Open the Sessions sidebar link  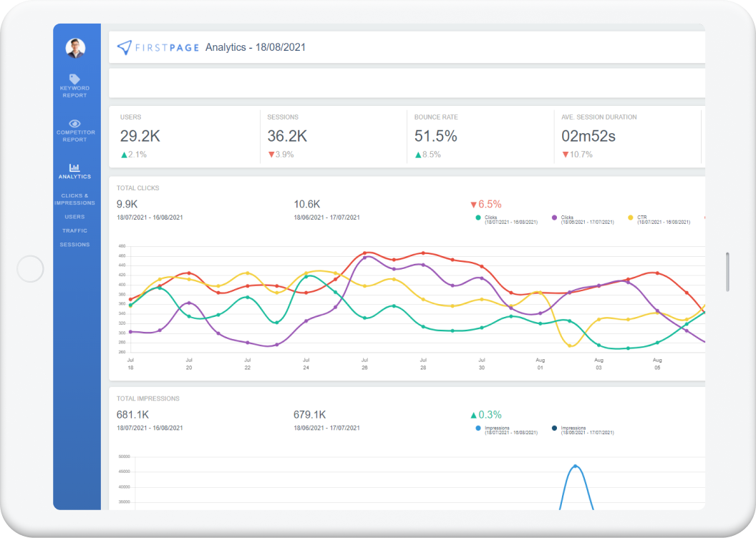(74, 245)
